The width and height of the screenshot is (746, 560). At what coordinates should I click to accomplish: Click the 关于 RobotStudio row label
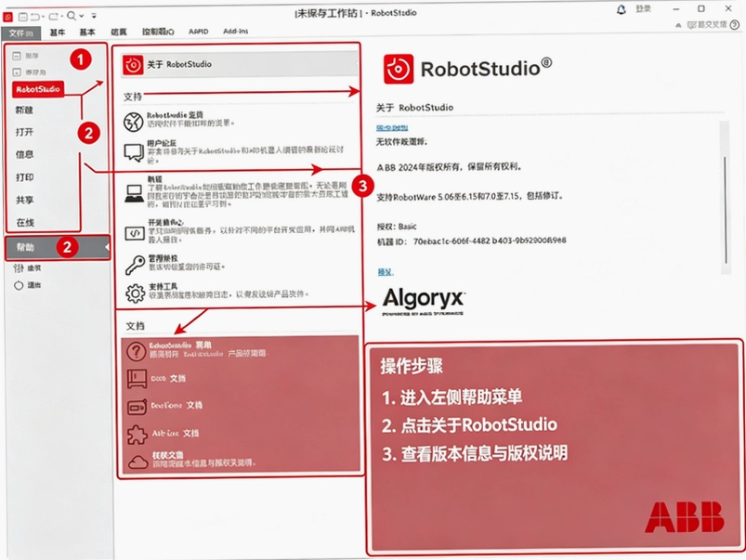tap(179, 64)
